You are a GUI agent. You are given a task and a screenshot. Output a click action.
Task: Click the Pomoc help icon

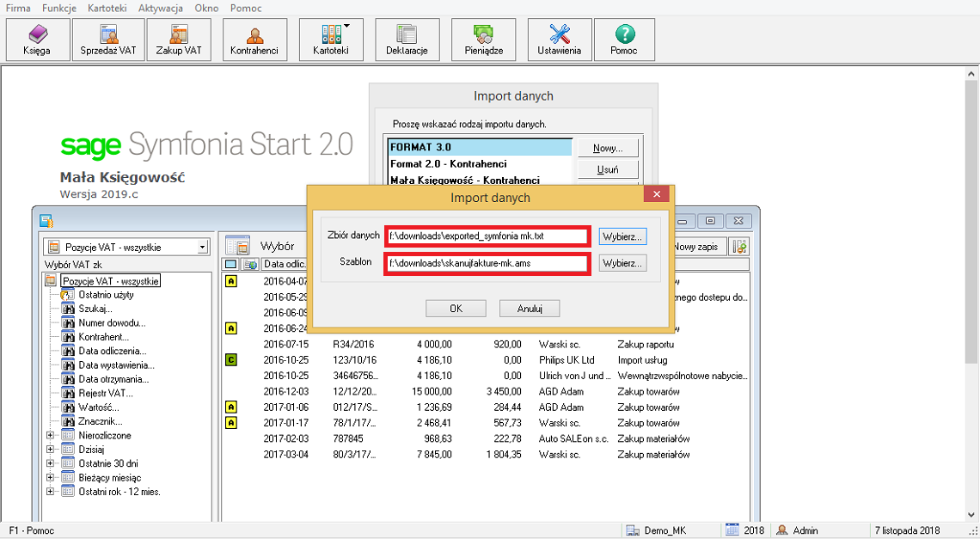point(624,40)
